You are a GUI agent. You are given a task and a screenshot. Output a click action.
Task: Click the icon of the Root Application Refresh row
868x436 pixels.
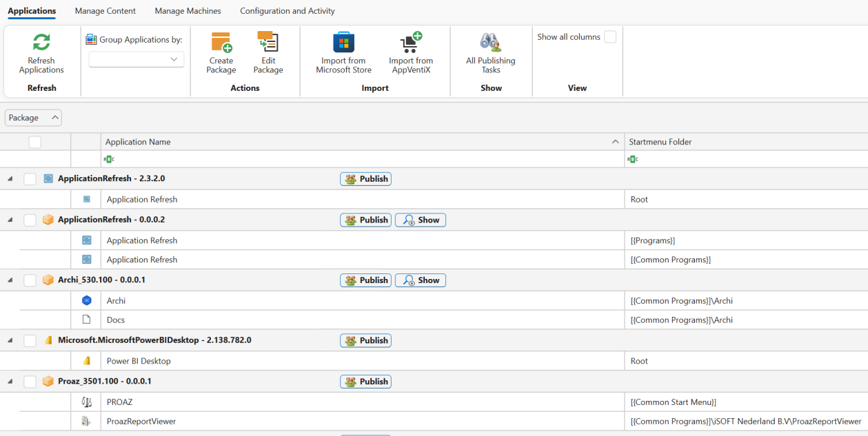point(86,199)
